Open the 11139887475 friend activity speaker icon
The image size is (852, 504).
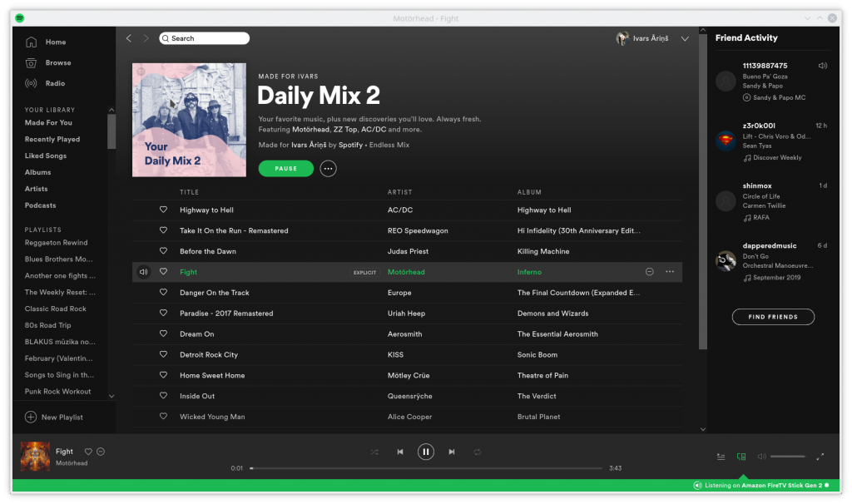click(823, 66)
